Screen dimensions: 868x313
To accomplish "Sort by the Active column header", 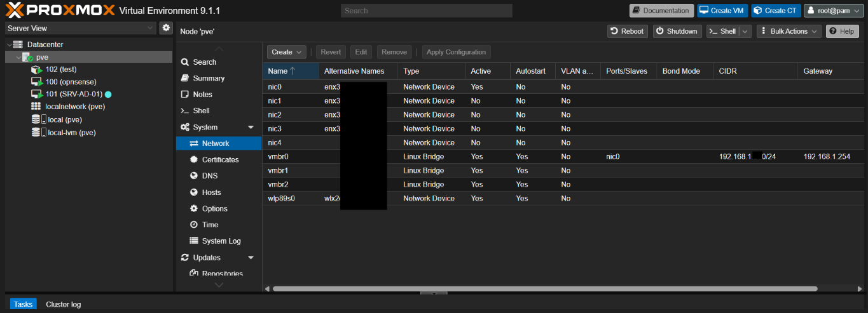I will point(488,71).
